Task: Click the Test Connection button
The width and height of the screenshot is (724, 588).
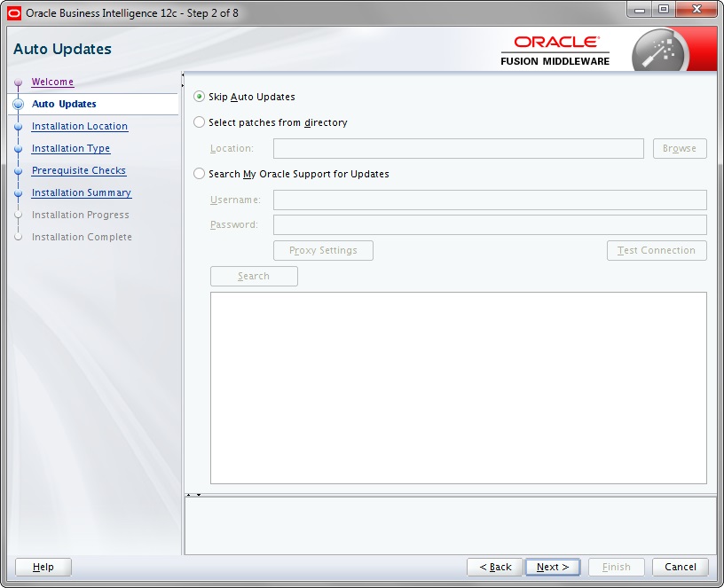Action: point(657,250)
